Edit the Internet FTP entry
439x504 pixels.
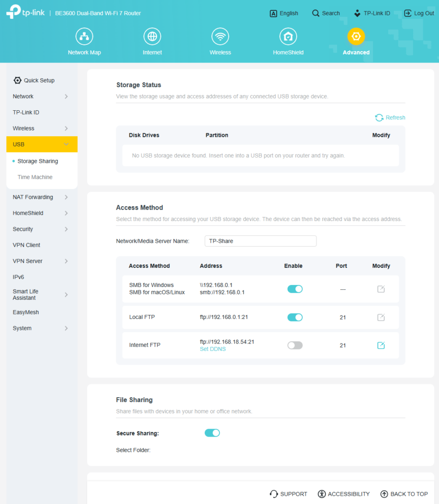pos(381,346)
